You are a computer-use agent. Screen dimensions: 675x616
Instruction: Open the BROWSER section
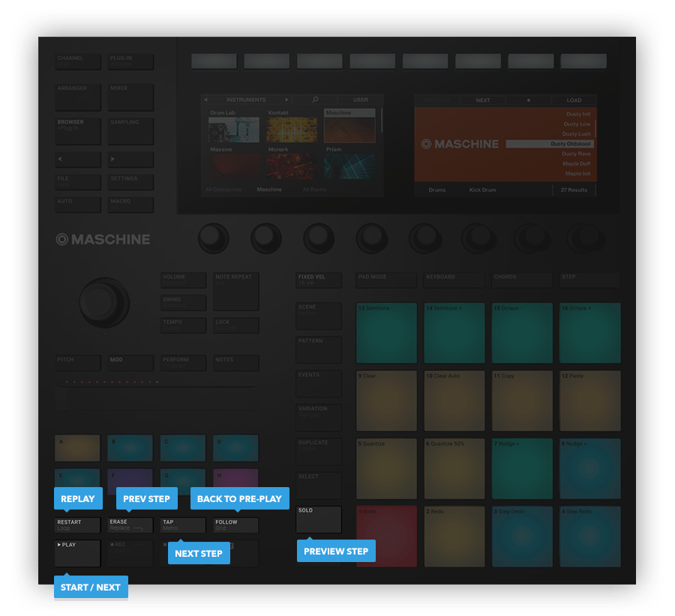78,131
